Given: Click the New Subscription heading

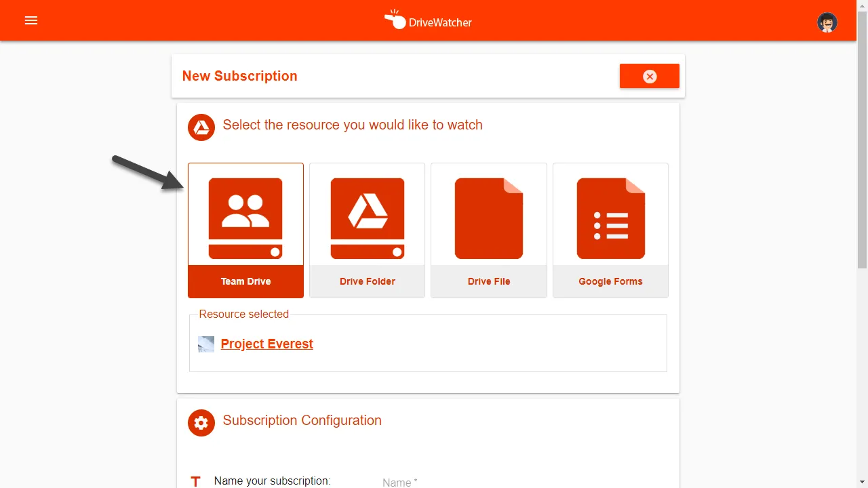Looking at the screenshot, I should point(239,76).
